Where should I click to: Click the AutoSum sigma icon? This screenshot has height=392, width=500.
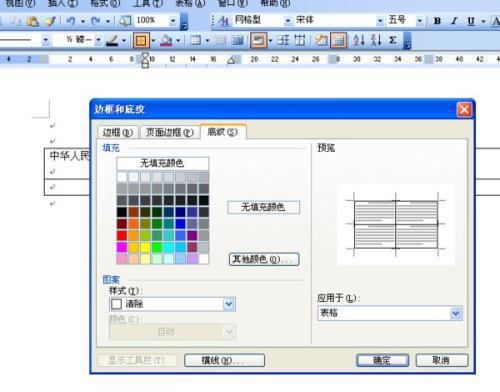click(x=393, y=41)
